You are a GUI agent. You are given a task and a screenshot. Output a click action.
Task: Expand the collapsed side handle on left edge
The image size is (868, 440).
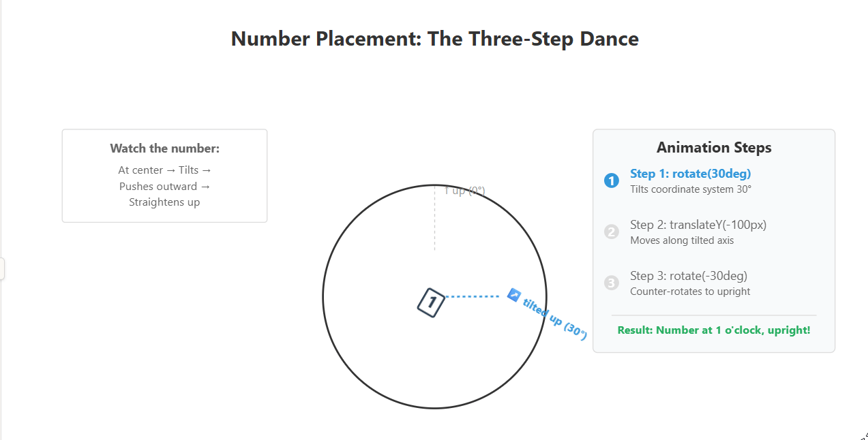tap(3, 268)
